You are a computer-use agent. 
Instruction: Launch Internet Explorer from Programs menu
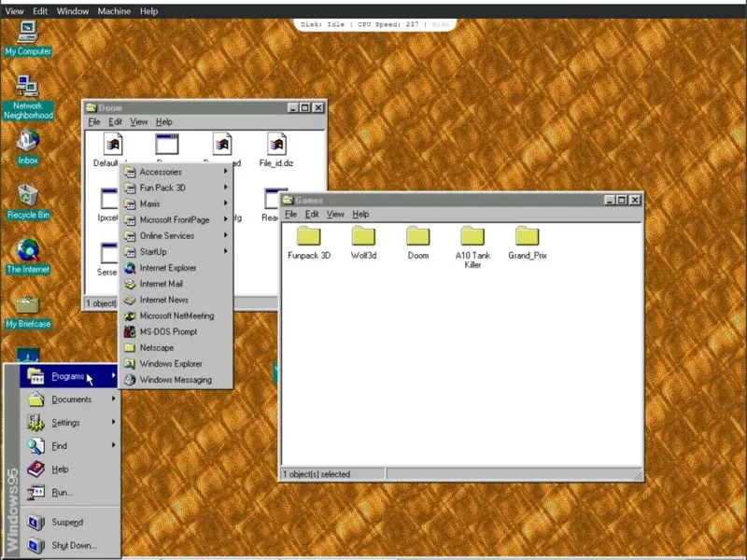coord(176,268)
